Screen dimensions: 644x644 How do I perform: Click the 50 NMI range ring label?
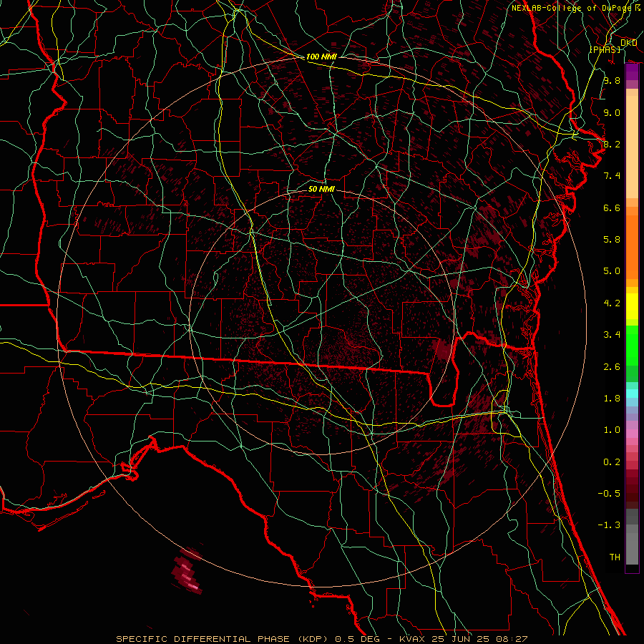pyautogui.click(x=321, y=189)
